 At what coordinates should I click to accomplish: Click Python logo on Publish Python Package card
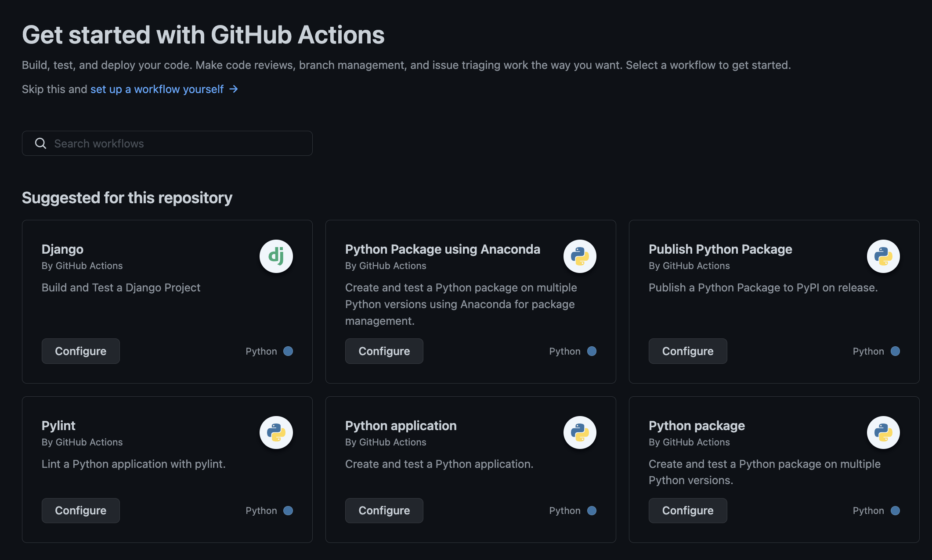[x=883, y=256]
